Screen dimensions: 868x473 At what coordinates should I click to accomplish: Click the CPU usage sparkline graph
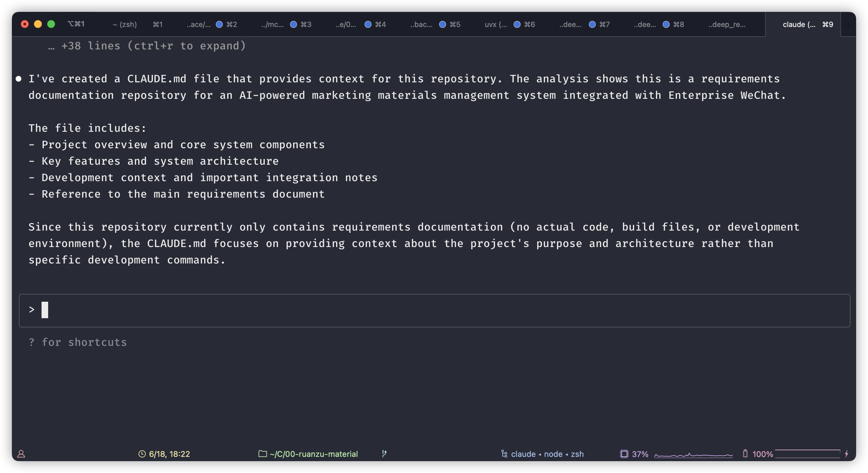point(693,455)
